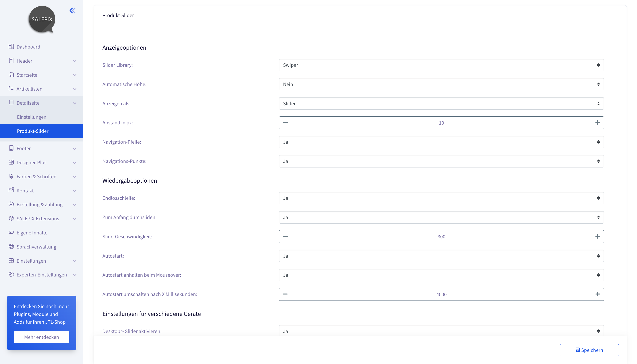Viewport: 637px width, 364px height.
Task: Open the Slider Library dropdown
Action: pyautogui.click(x=441, y=65)
